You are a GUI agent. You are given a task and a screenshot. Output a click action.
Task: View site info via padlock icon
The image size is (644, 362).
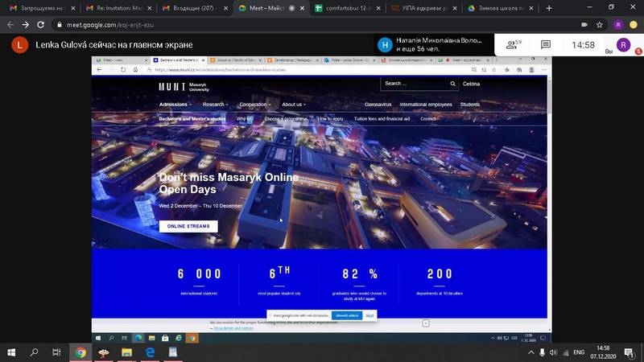pos(60,25)
